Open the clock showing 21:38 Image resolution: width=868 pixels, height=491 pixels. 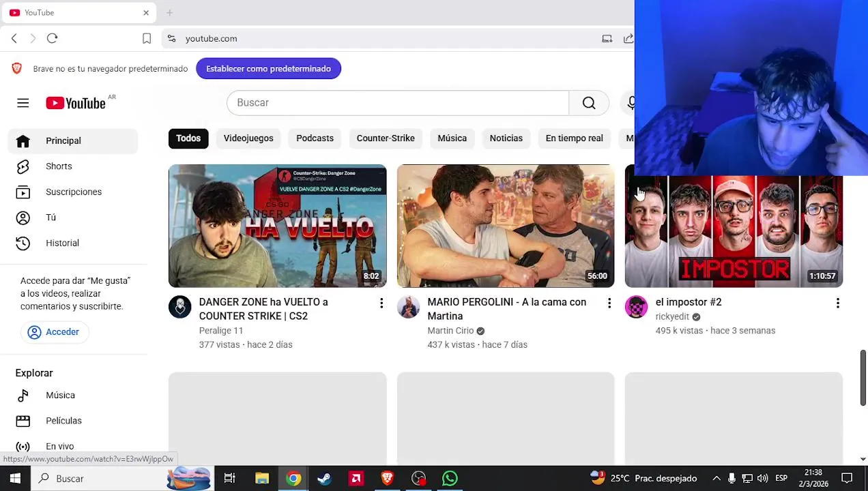click(x=813, y=479)
